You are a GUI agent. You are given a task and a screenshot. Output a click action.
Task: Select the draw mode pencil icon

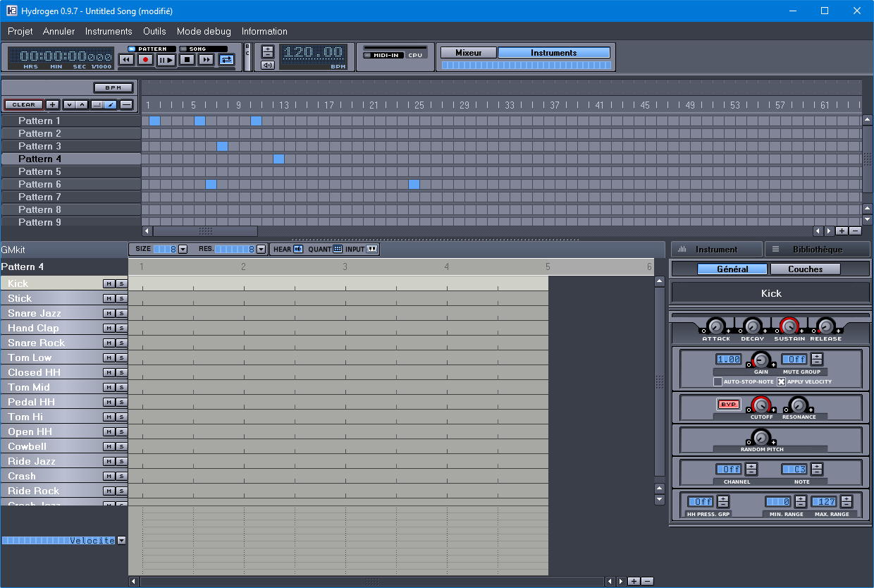(x=111, y=104)
